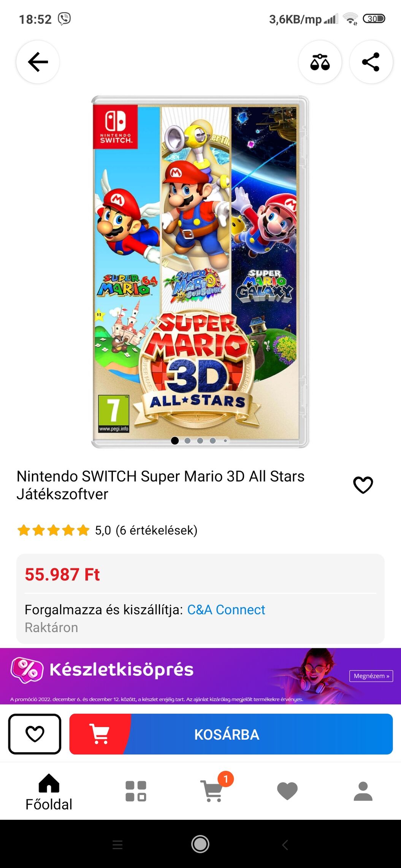Open C&A Connect seller link
The height and width of the screenshot is (868, 401).
(x=226, y=609)
